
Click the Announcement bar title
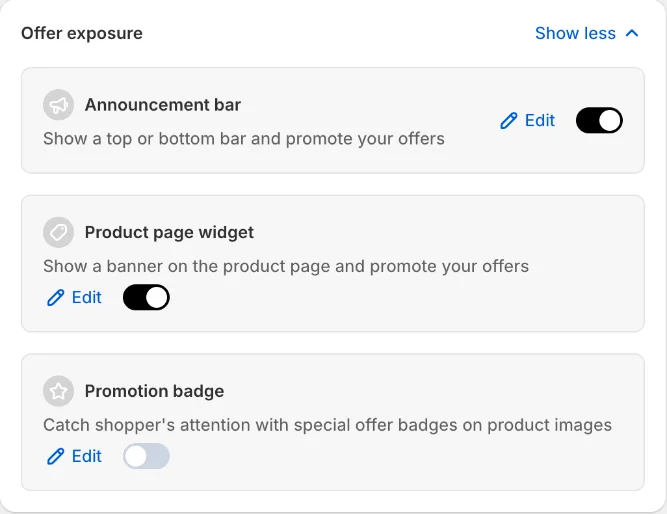(162, 105)
